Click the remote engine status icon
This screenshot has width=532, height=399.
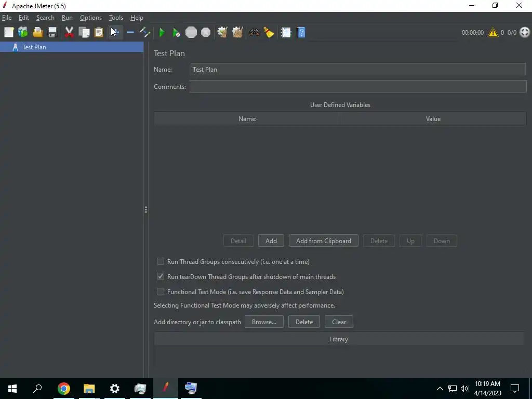click(525, 32)
